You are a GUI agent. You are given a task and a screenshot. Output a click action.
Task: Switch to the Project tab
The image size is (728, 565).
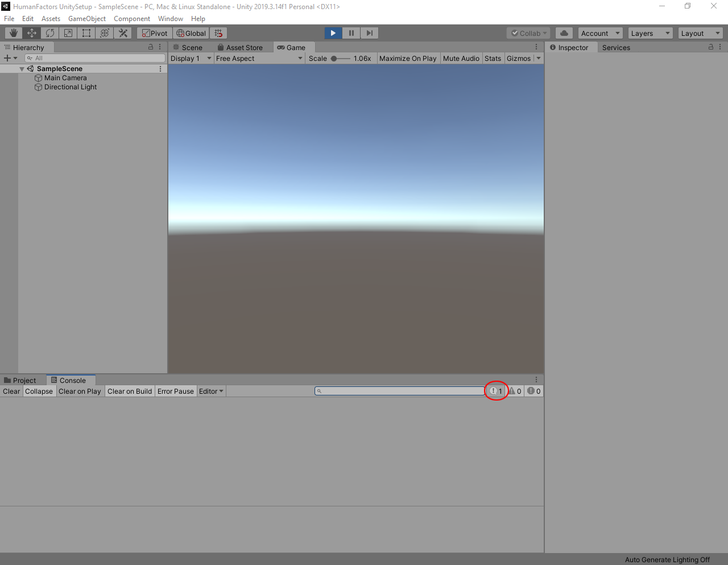pyautogui.click(x=20, y=380)
